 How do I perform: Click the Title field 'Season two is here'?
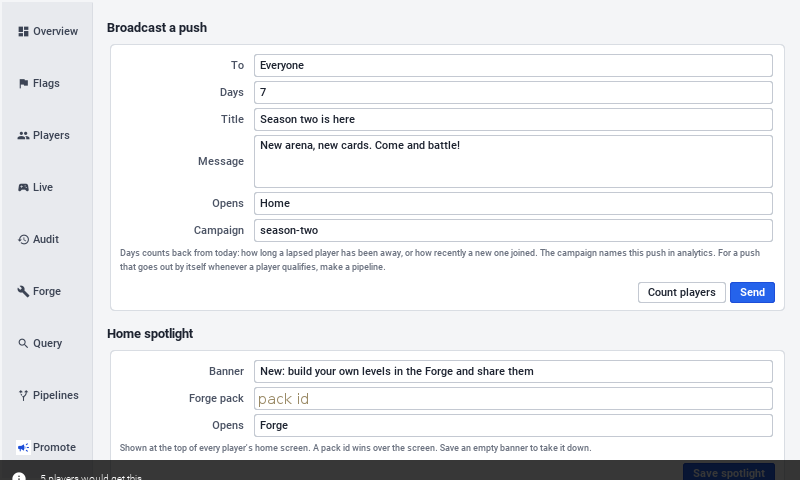tap(513, 120)
